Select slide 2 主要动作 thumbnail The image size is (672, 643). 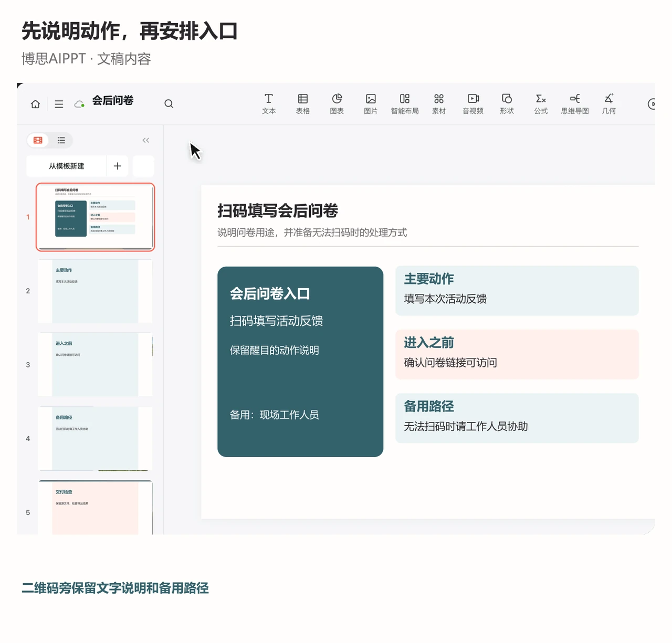(x=95, y=291)
